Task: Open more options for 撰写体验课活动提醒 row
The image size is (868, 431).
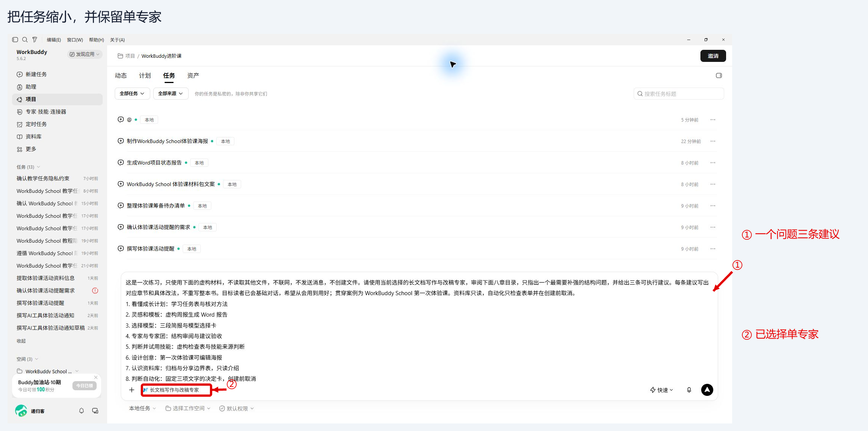Action: point(713,249)
